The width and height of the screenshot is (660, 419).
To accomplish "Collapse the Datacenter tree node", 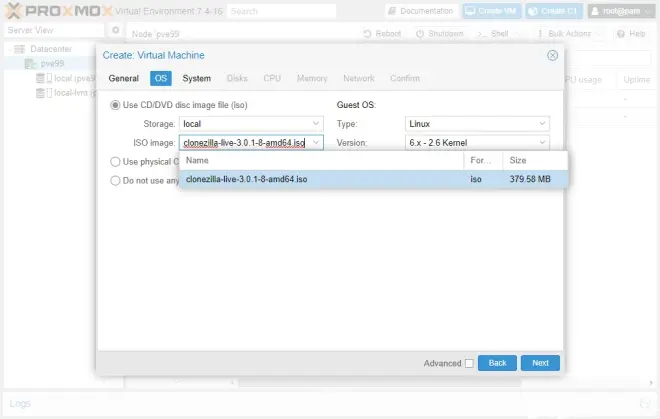I will (x=10, y=49).
